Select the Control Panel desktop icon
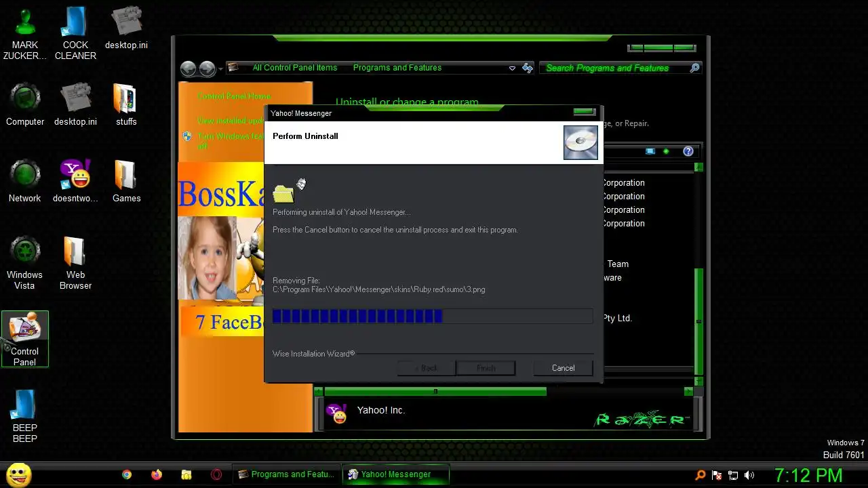Image resolution: width=868 pixels, height=488 pixels. point(25,339)
